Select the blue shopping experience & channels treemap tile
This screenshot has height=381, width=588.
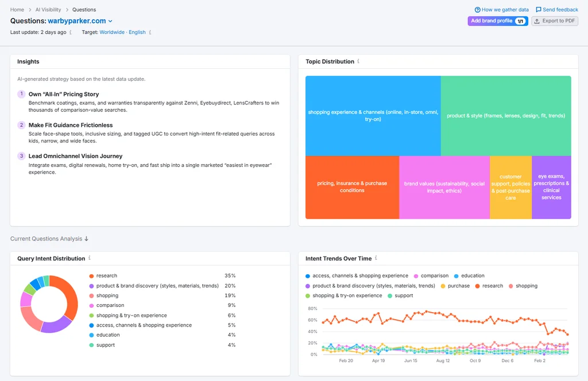click(373, 116)
